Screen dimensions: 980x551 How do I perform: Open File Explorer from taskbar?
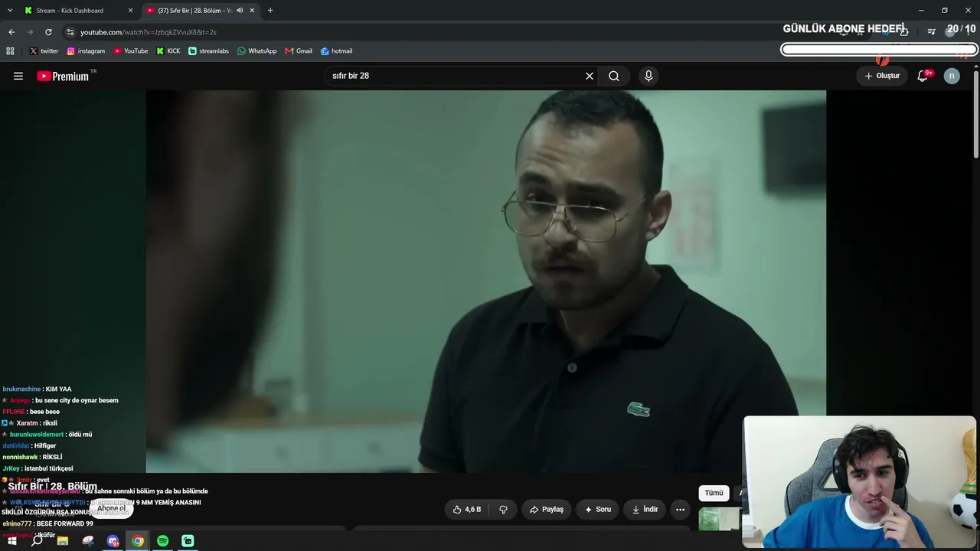pos(63,541)
